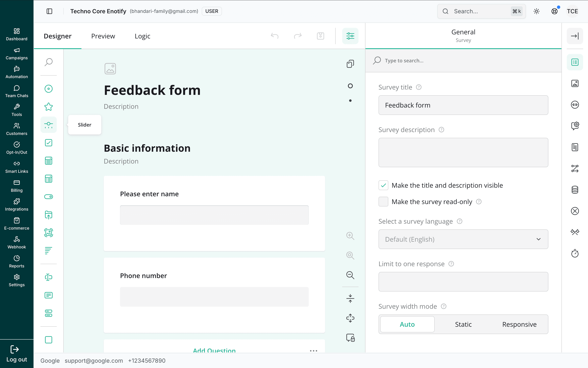Open the Billing page

(17, 186)
